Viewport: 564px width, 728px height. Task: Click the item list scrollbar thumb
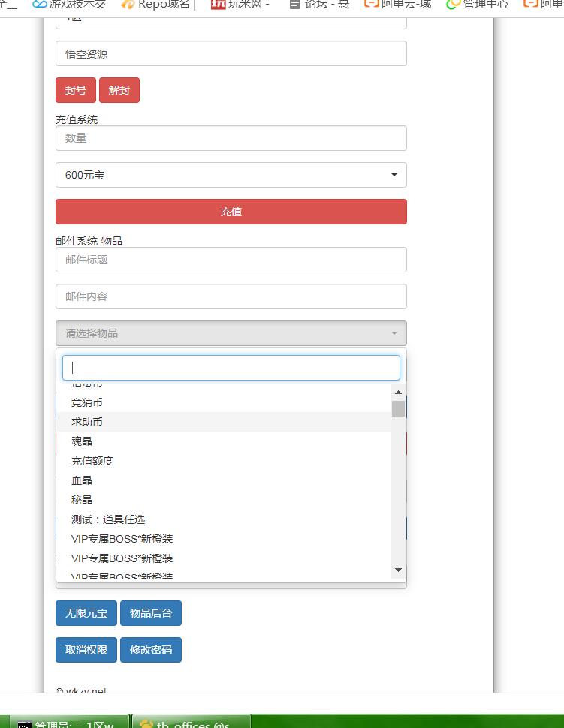[398, 408]
